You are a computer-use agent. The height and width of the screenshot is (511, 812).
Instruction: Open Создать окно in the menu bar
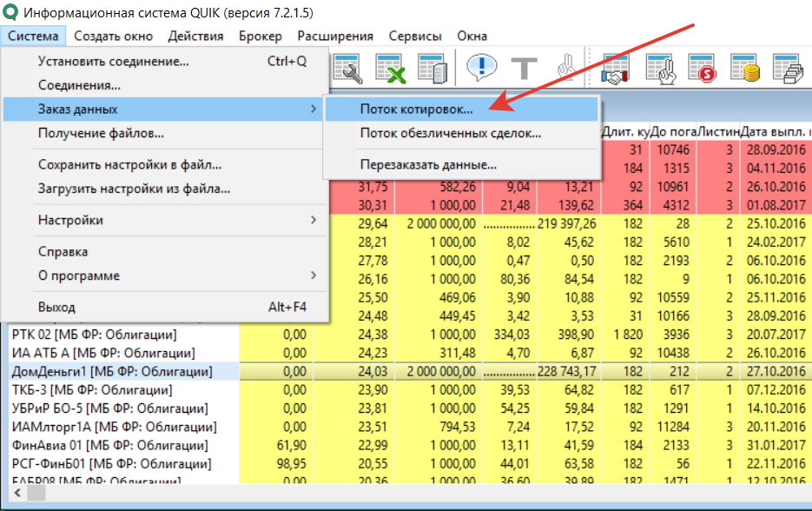click(x=113, y=36)
